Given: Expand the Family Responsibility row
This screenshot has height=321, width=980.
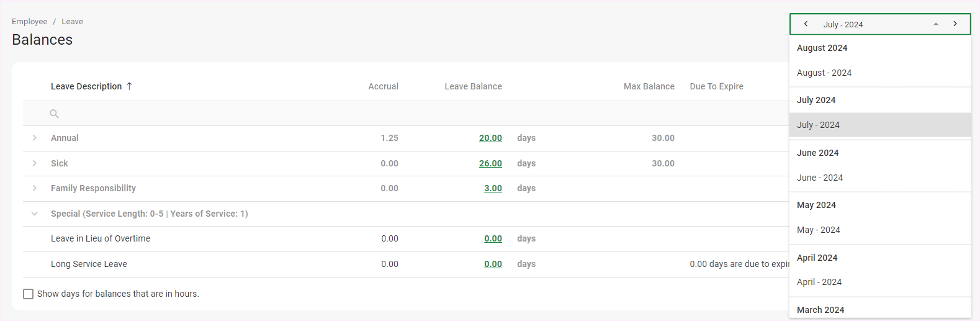Looking at the screenshot, I should pos(35,188).
